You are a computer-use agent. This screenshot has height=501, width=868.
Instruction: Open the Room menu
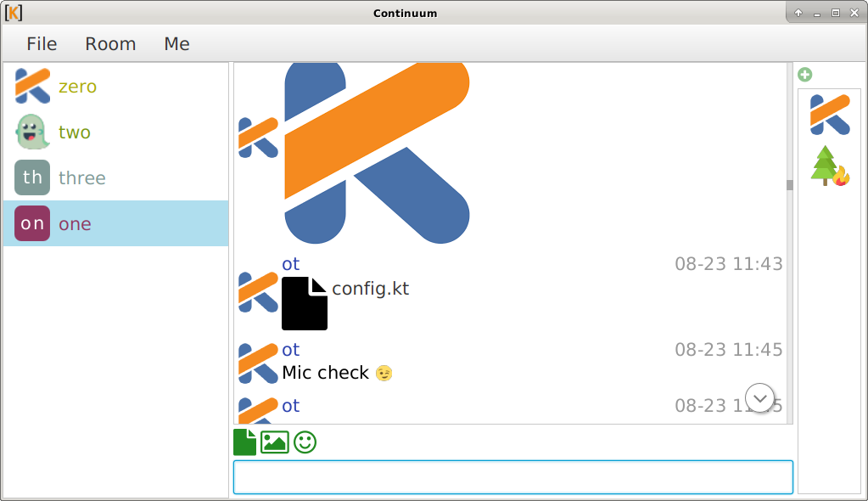110,44
